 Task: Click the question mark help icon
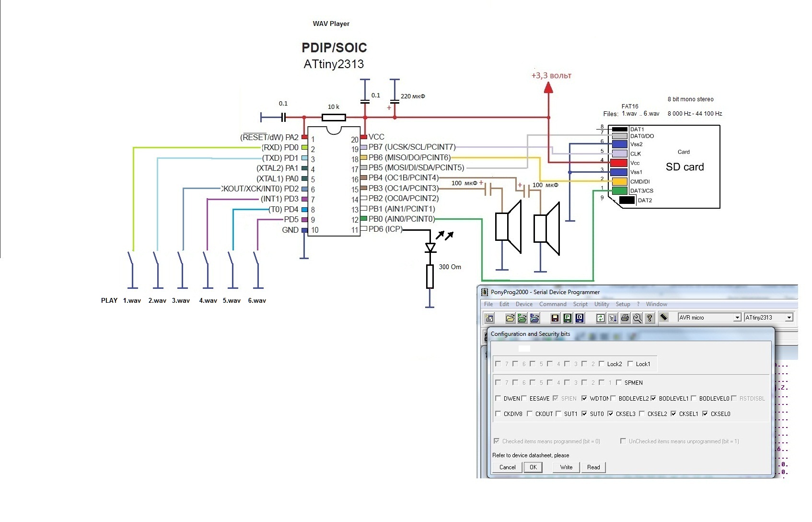pyautogui.click(x=650, y=318)
